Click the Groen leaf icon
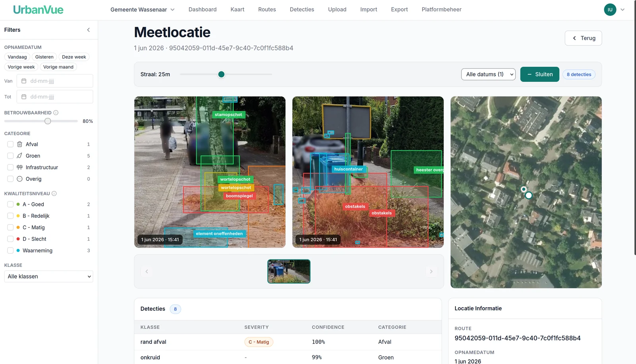Screen dimensions: 636x364 pos(19,156)
